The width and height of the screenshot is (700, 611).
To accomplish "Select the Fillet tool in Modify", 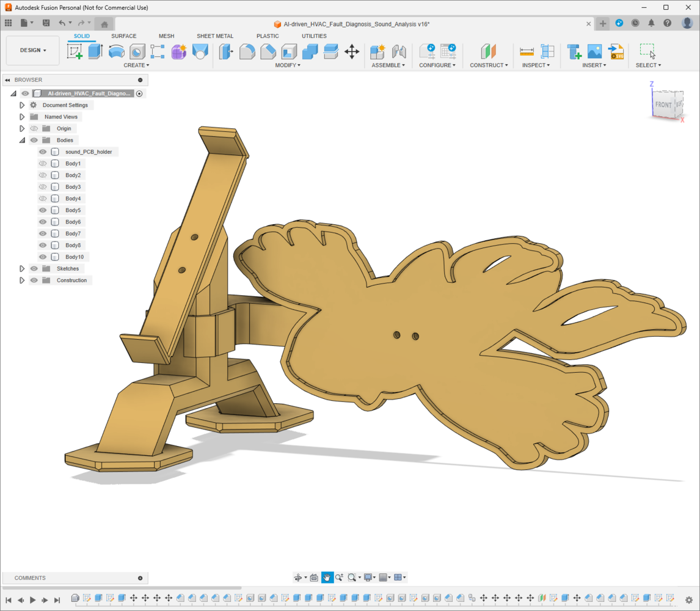I will [x=247, y=51].
